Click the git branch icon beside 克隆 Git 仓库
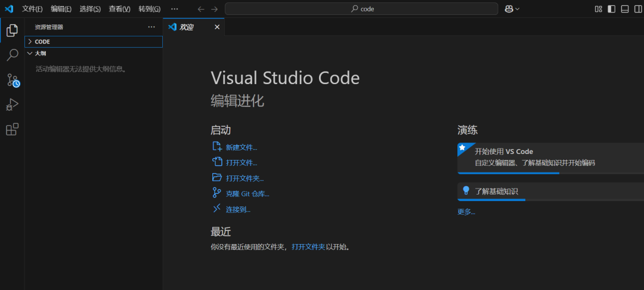This screenshot has width=644, height=290. pos(217,193)
